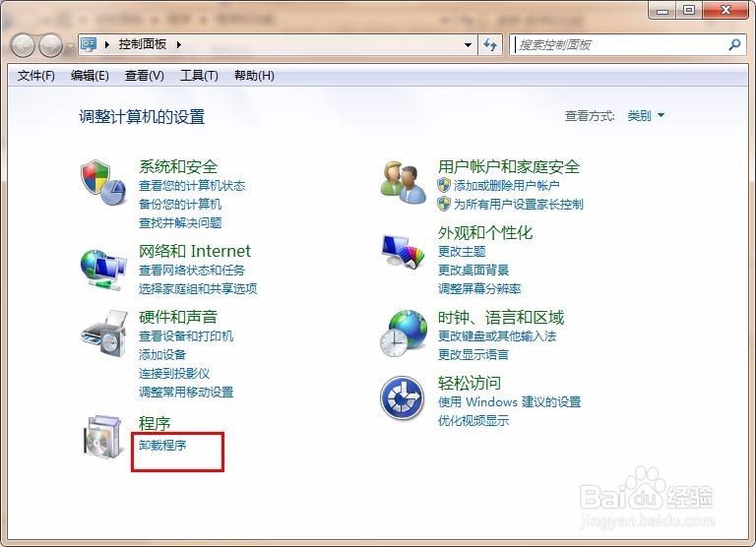Click 添加或删除用户帐户 link
Viewport: 756px width, 547px height.
[x=506, y=186]
